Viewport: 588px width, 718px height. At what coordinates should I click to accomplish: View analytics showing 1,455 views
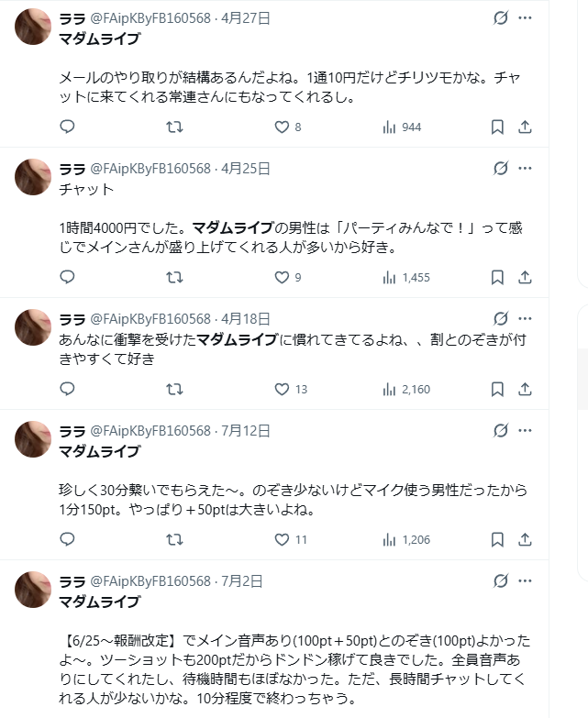coord(405,277)
